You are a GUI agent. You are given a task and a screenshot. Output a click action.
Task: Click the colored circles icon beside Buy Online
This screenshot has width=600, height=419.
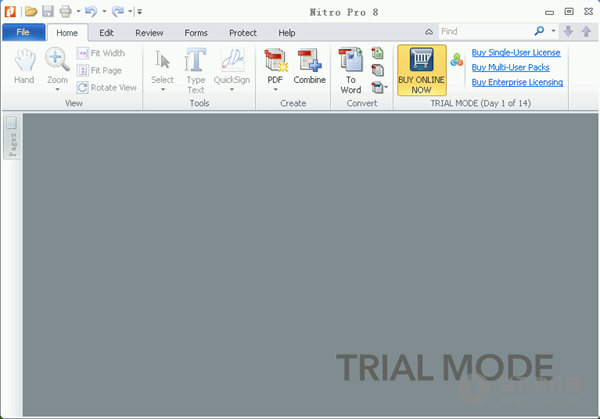point(457,60)
